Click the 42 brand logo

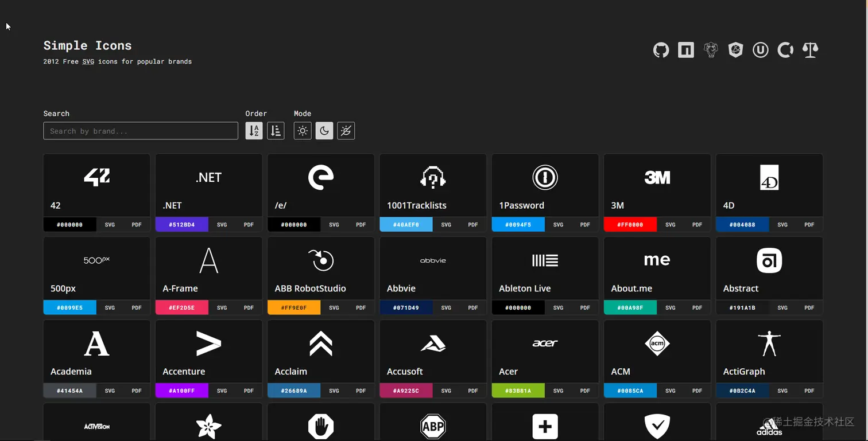coord(96,177)
